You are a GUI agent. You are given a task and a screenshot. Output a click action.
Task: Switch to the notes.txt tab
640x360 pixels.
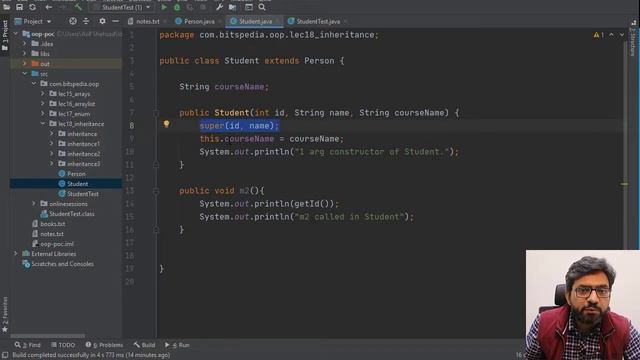click(x=147, y=21)
